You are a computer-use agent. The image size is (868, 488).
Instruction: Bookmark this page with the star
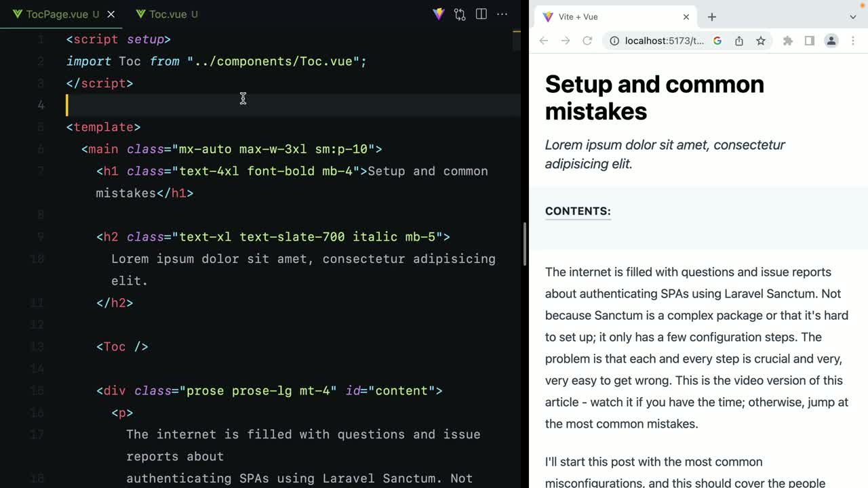(761, 41)
